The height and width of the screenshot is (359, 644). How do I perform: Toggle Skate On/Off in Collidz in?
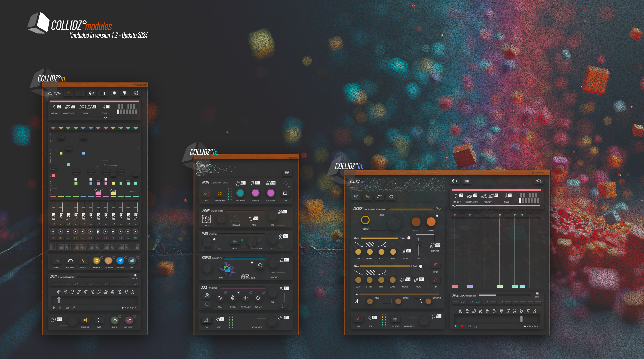pyautogui.click(x=537, y=294)
